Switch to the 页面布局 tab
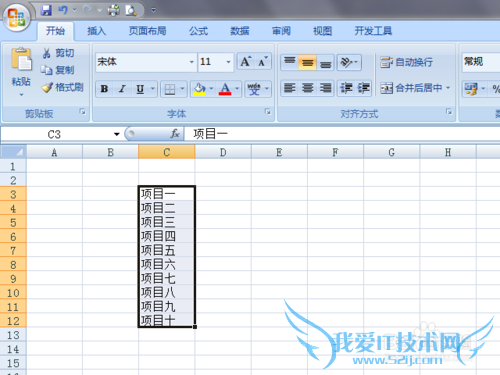The width and height of the screenshot is (500, 375). [x=147, y=31]
